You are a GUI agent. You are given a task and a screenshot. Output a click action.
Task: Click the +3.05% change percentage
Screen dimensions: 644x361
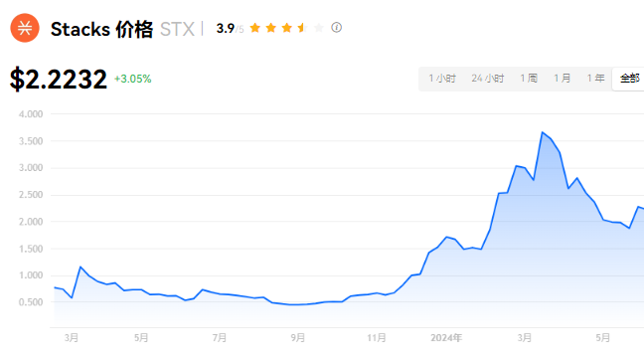(x=132, y=79)
